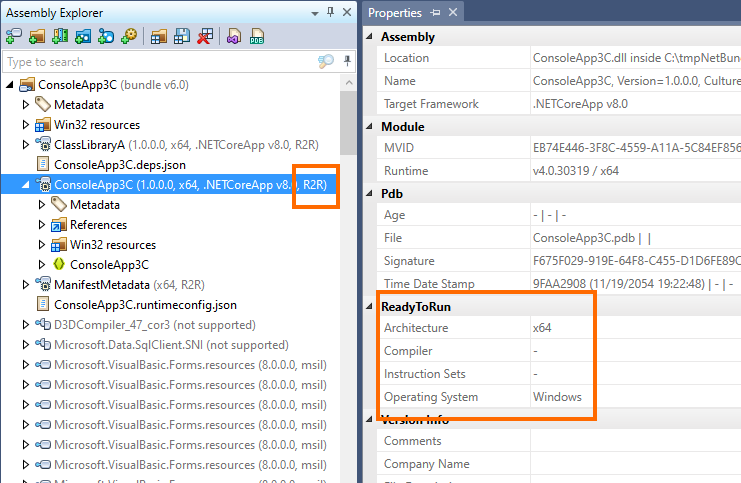Save assembly list using floppy disk icon
The image size is (741, 483).
182,36
